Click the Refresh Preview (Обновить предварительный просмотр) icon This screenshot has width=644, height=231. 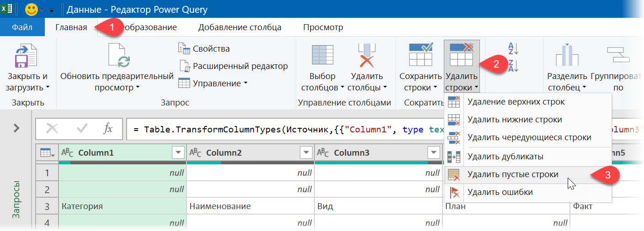pos(118,56)
